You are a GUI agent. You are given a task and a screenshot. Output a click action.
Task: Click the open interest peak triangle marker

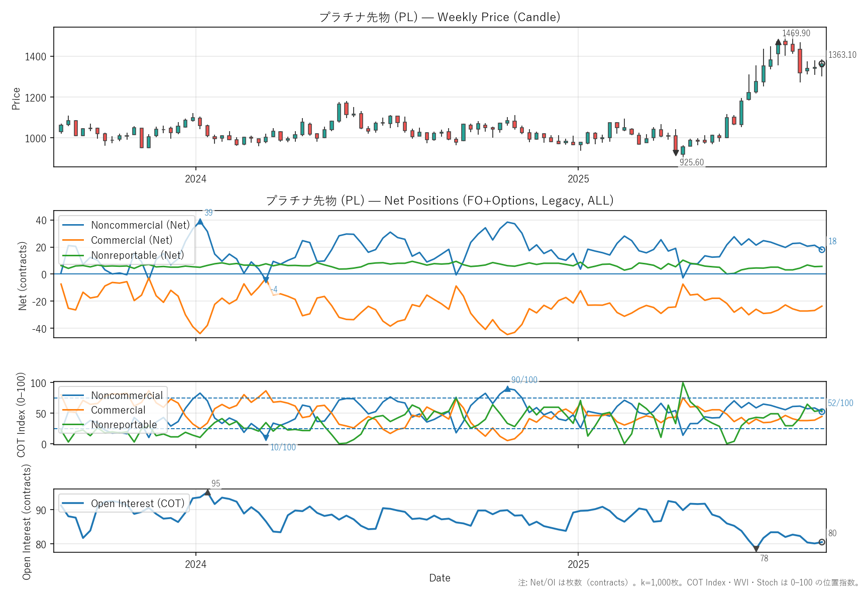point(207,492)
